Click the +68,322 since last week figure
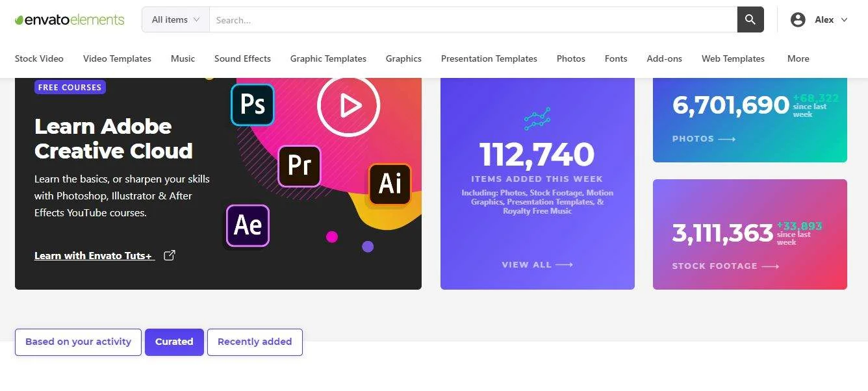Image resolution: width=868 pixels, height=391 pixels. pyautogui.click(x=815, y=105)
